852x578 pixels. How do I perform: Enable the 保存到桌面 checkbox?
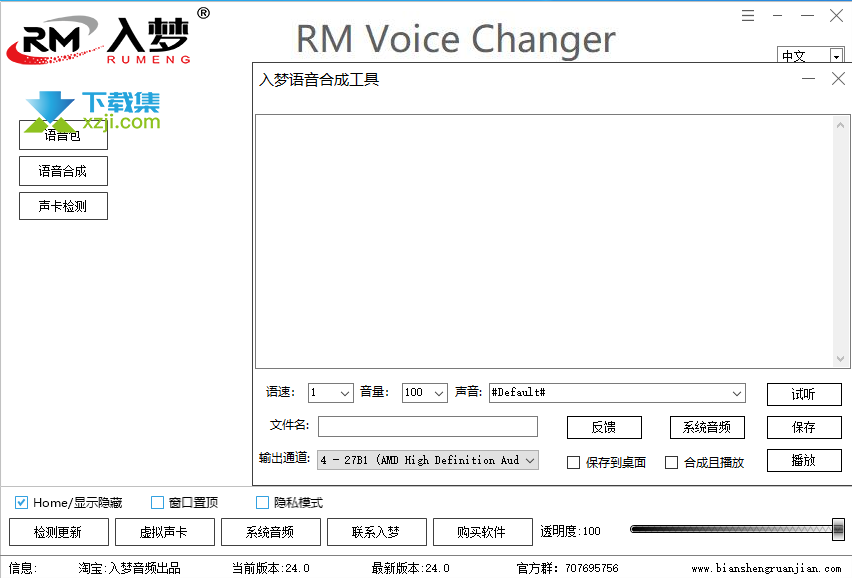[573, 462]
